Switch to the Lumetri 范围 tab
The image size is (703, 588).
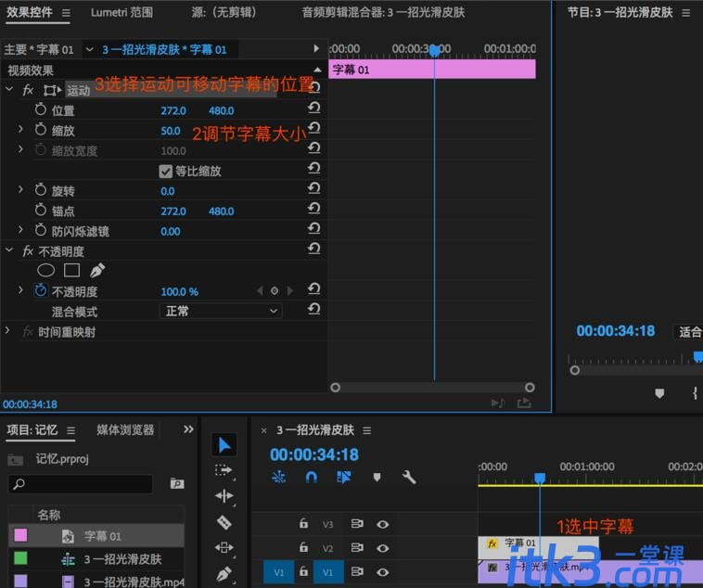point(121,12)
